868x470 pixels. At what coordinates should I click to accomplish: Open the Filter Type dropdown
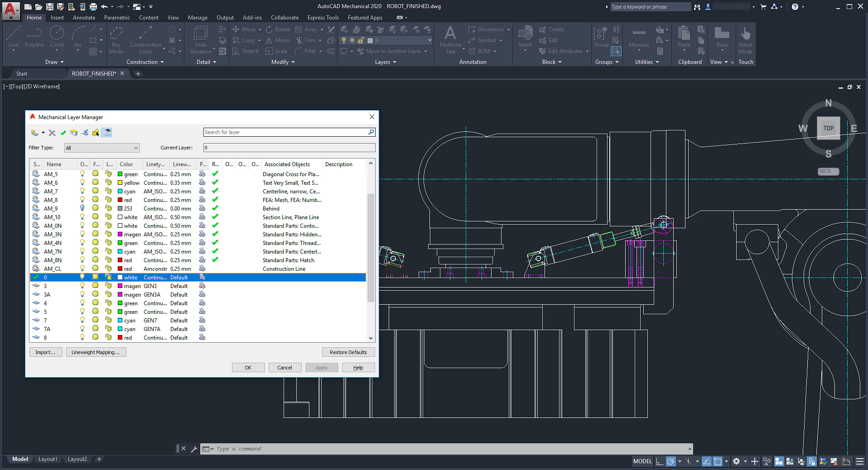102,148
